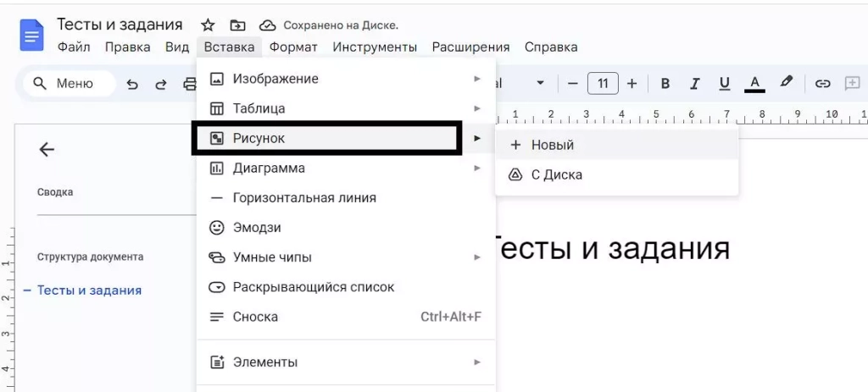Click Новый in the Рисунок submenu

tap(552, 145)
